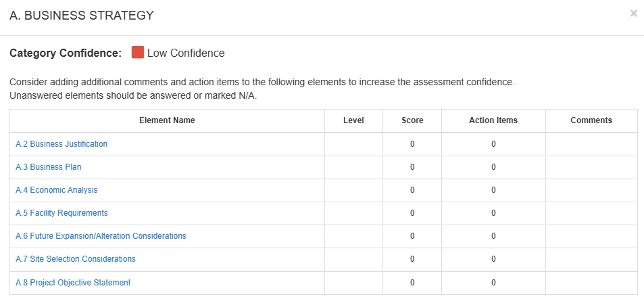The width and height of the screenshot is (644, 301).
Task: Click the Element Name column header
Action: click(167, 120)
